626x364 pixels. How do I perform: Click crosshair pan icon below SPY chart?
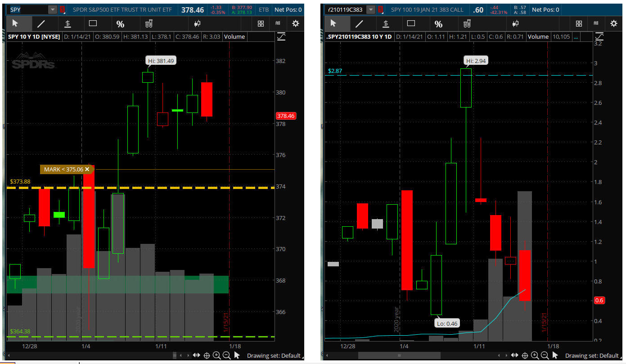click(x=207, y=355)
